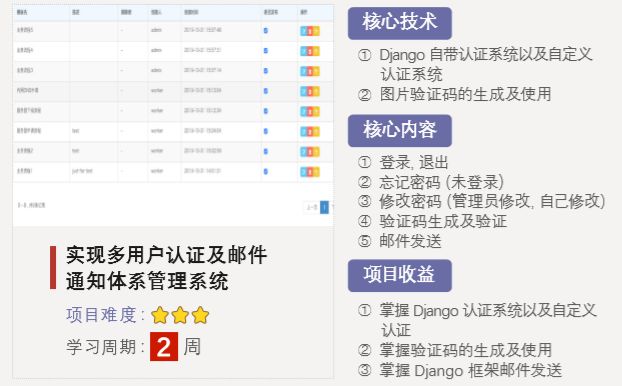Click blue action button in 'just for test' row
The width and height of the screenshot is (622, 386).
point(303,172)
